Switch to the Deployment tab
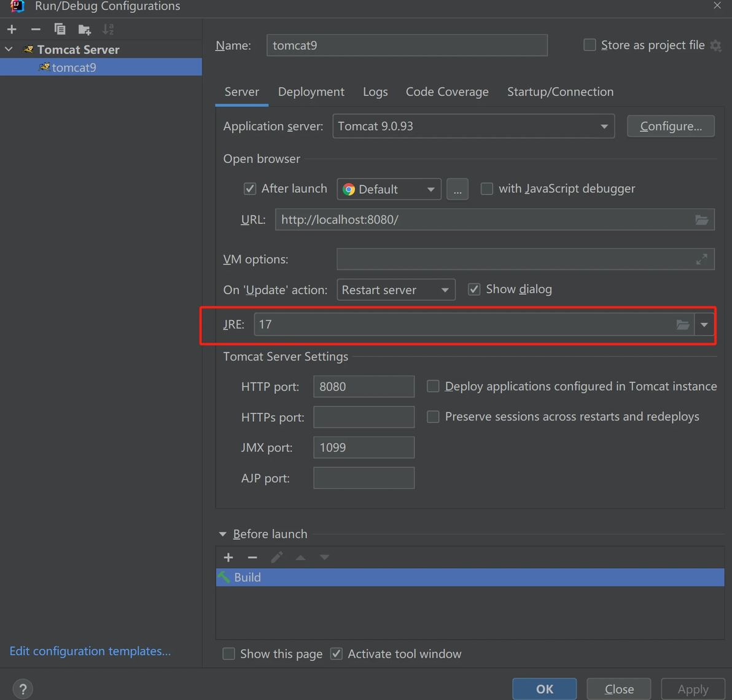This screenshot has width=732, height=700. (311, 92)
